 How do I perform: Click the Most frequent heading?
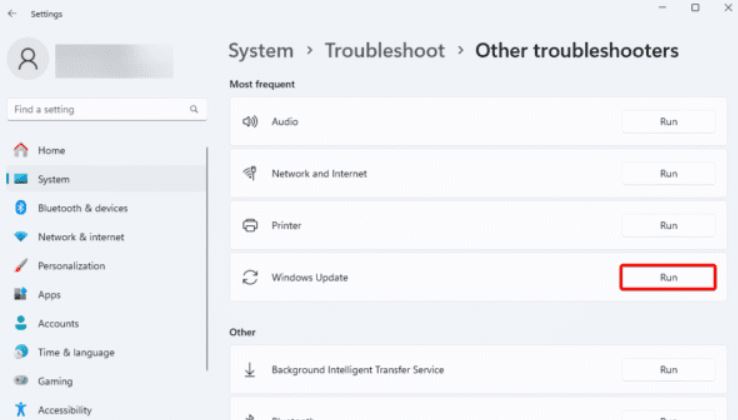[x=262, y=84]
